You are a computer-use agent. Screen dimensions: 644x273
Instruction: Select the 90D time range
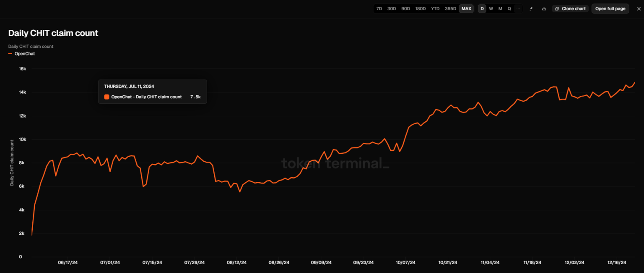(x=406, y=8)
